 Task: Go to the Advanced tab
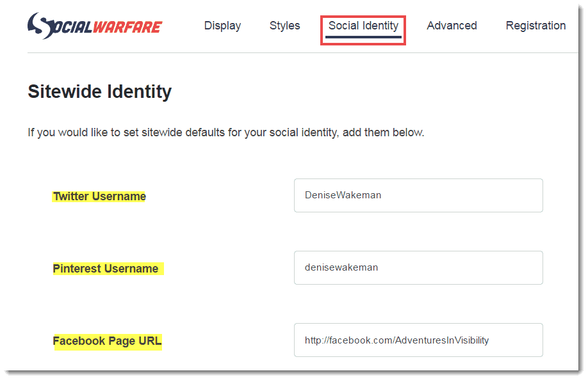pyautogui.click(x=452, y=26)
